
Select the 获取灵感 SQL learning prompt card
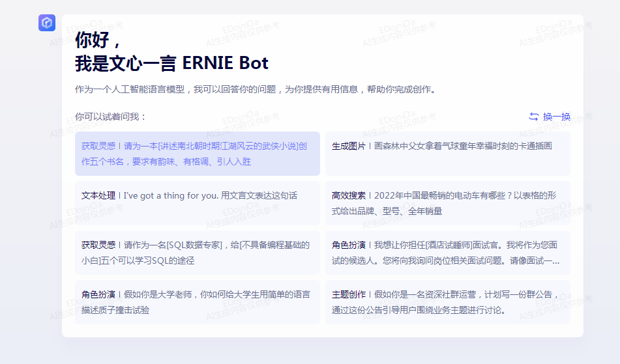[197, 253]
